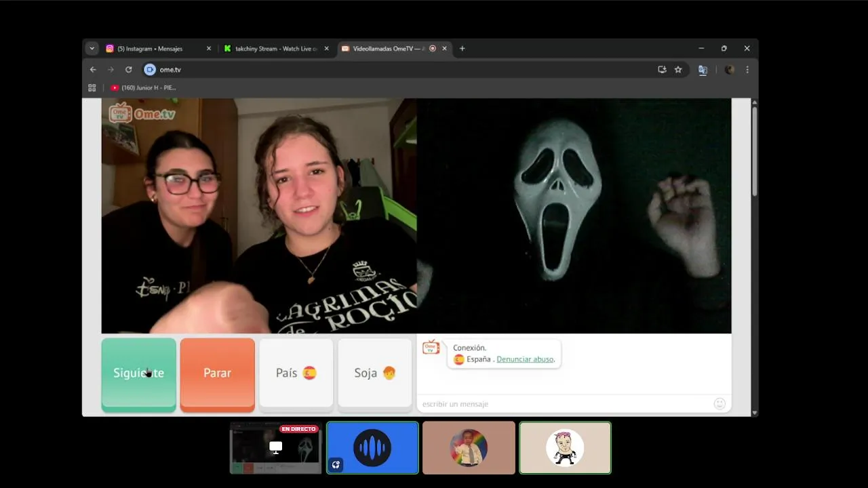Open the bookmarks apps grid icon
Viewport: 868px width, 488px height.
(x=92, y=88)
